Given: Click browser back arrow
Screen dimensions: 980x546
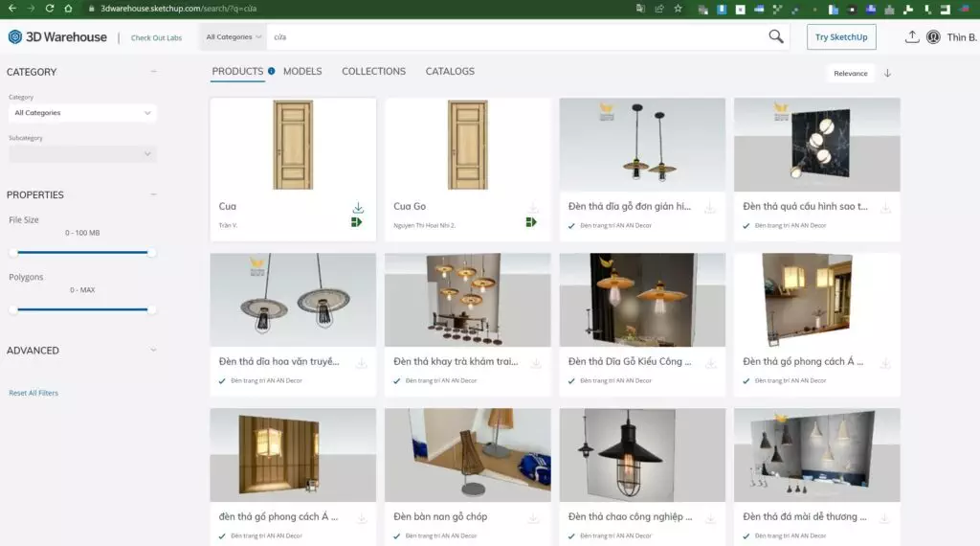Looking at the screenshot, I should [x=11, y=9].
